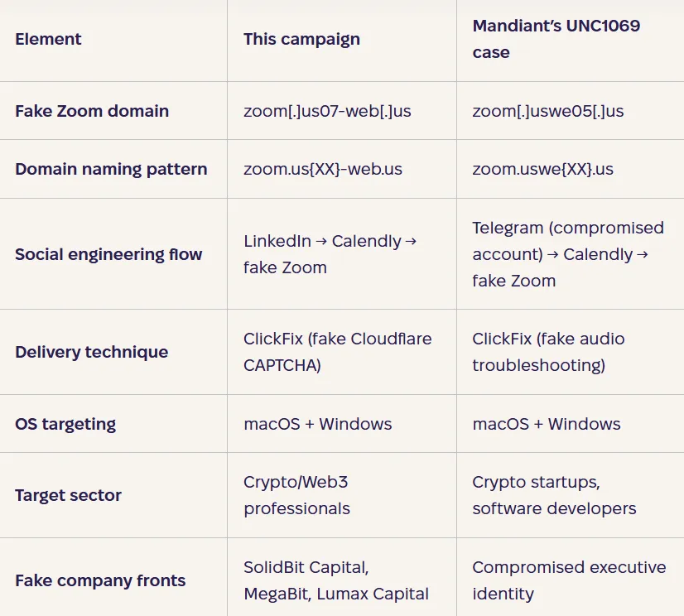Click the Crypto/Web3 professionals cell

point(297,495)
